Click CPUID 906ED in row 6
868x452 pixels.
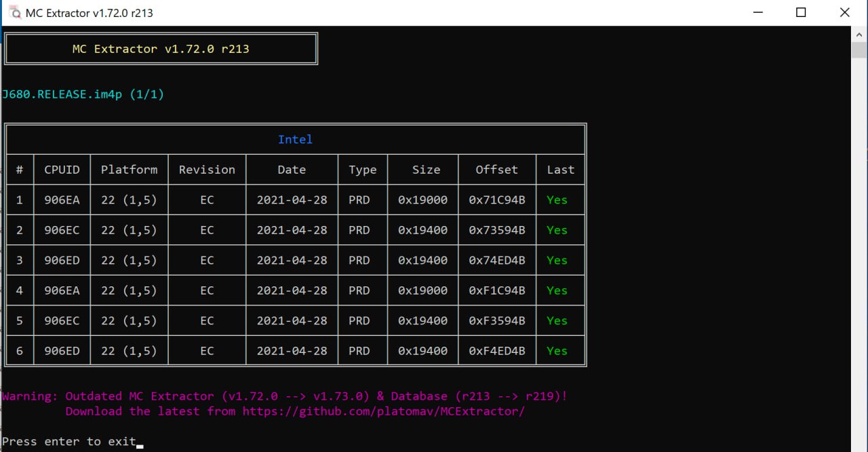tap(62, 351)
